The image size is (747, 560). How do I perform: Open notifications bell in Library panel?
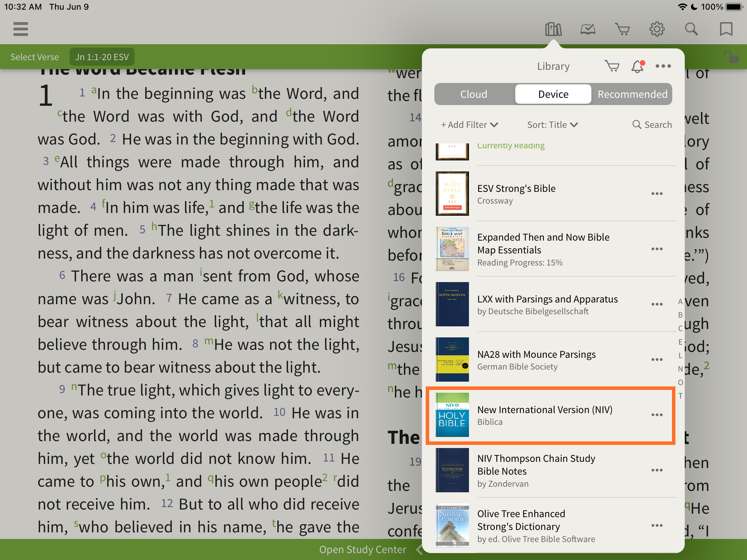[x=637, y=66]
